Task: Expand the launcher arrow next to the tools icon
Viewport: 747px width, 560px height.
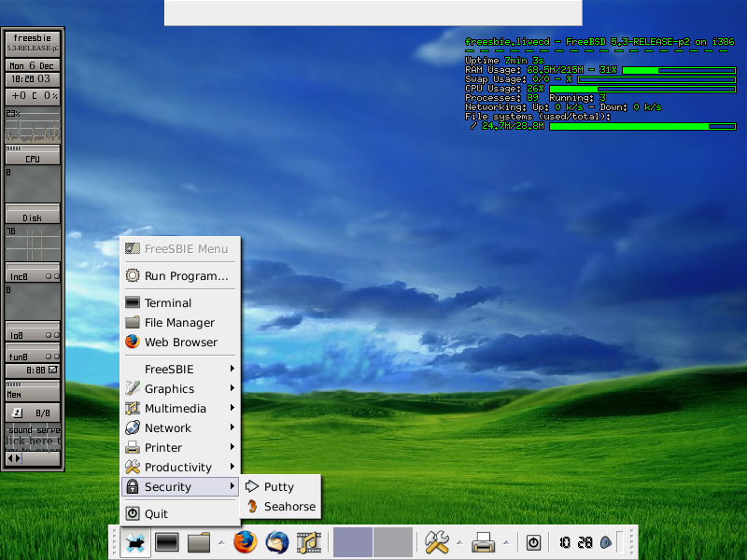Action: pos(459,542)
